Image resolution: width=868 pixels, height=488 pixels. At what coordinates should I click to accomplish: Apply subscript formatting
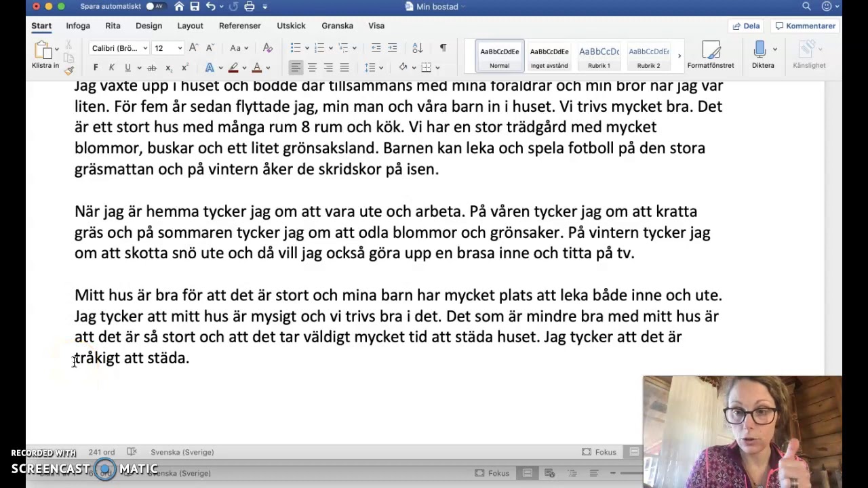[x=168, y=68]
